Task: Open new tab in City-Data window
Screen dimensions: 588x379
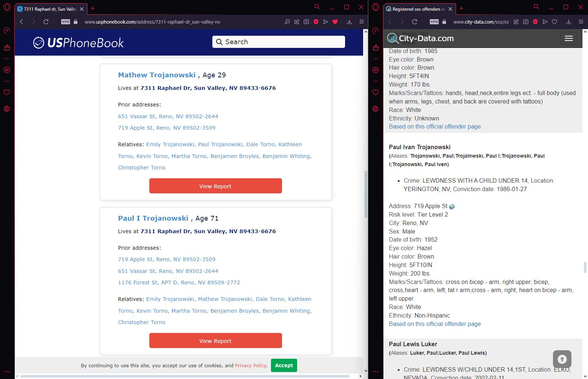Action: tap(461, 8)
